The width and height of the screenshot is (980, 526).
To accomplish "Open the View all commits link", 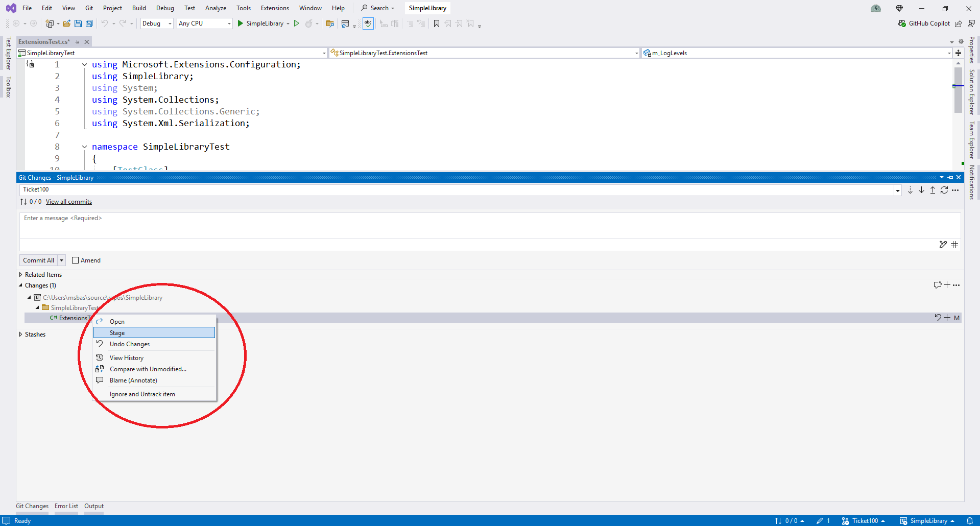I will coord(69,202).
